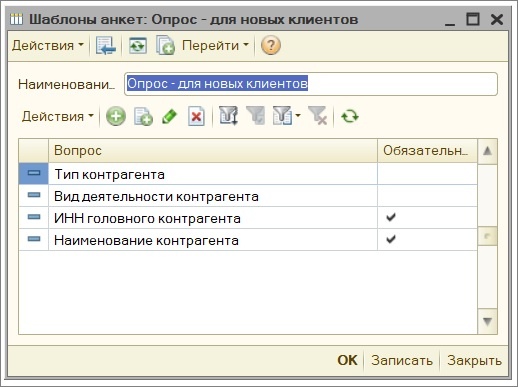Click the green arrows Refresh list icon
This screenshot has height=387, width=518.
click(350, 116)
